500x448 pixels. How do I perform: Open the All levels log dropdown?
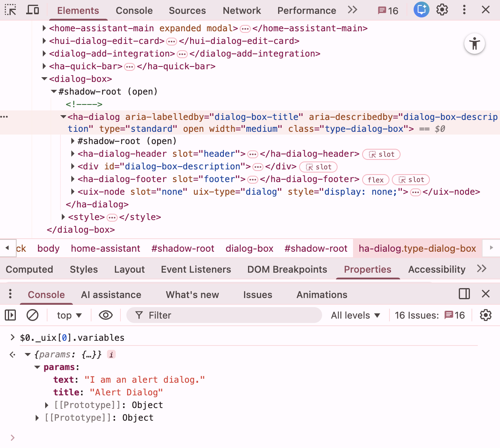355,315
